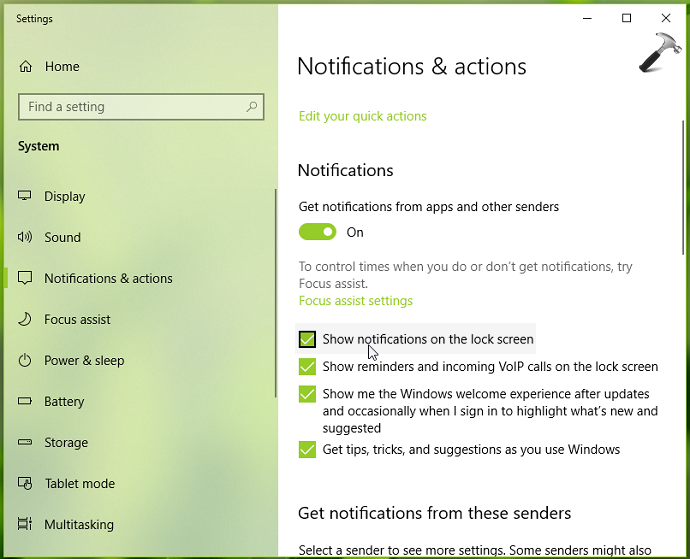690x559 pixels.
Task: Open Edit your quick actions link
Action: click(363, 116)
